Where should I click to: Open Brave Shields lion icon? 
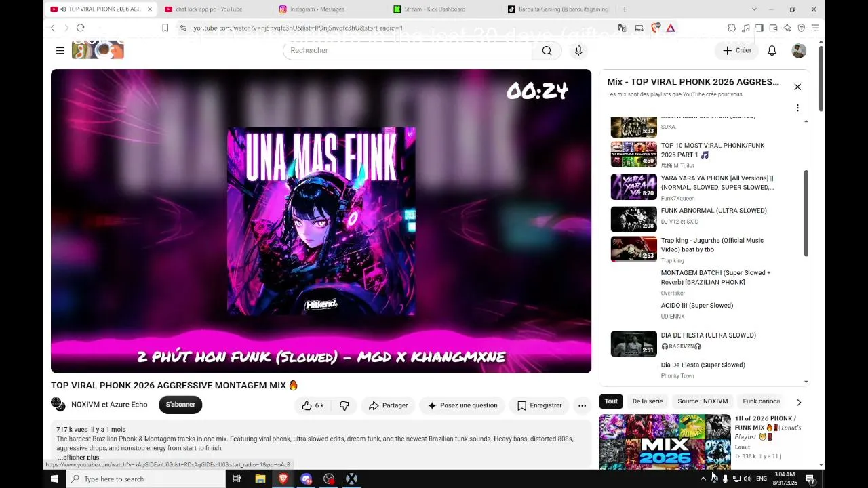656,28
